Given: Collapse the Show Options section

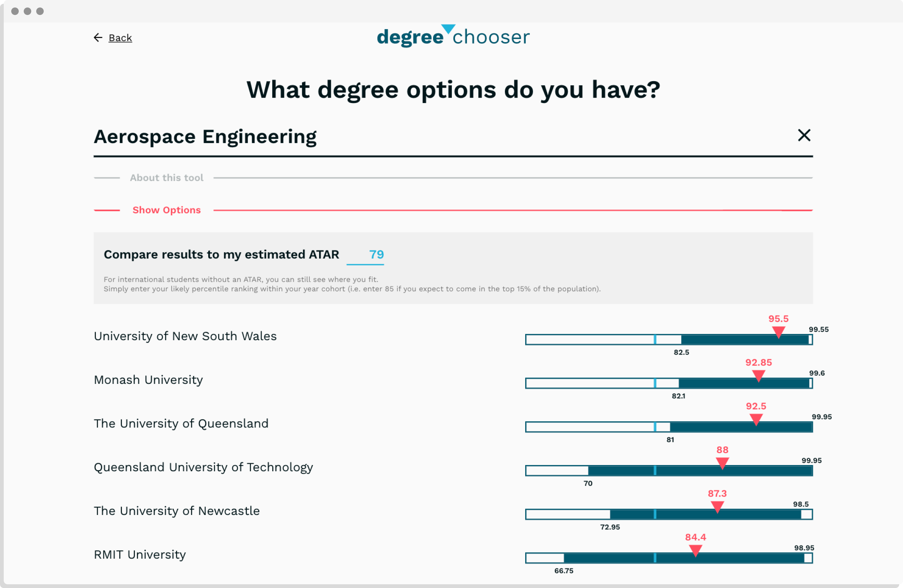Looking at the screenshot, I should click(x=166, y=210).
